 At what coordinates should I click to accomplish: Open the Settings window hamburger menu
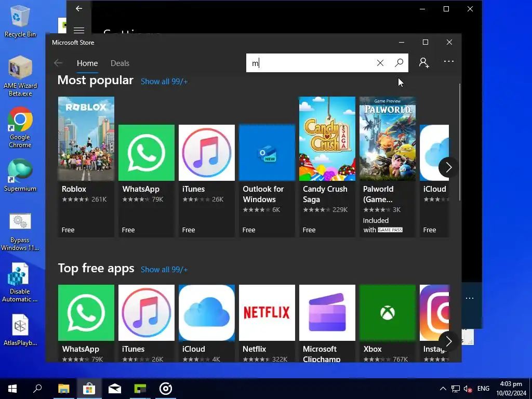79,31
